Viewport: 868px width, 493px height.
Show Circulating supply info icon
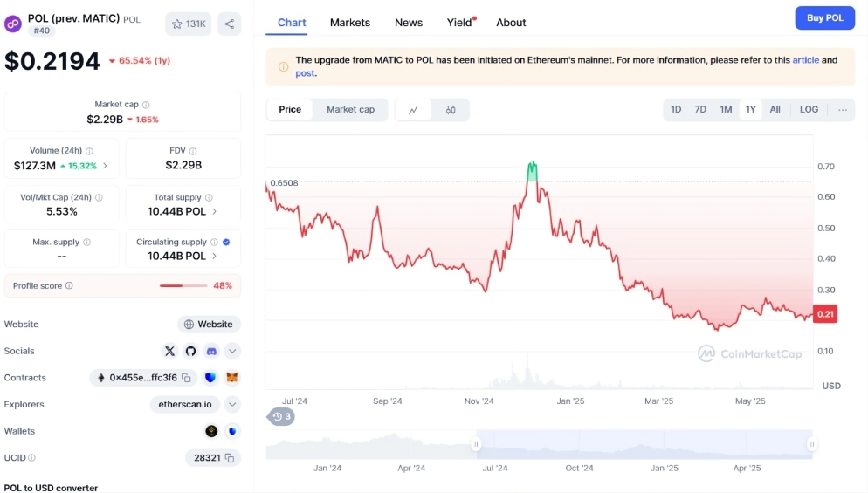tap(214, 243)
